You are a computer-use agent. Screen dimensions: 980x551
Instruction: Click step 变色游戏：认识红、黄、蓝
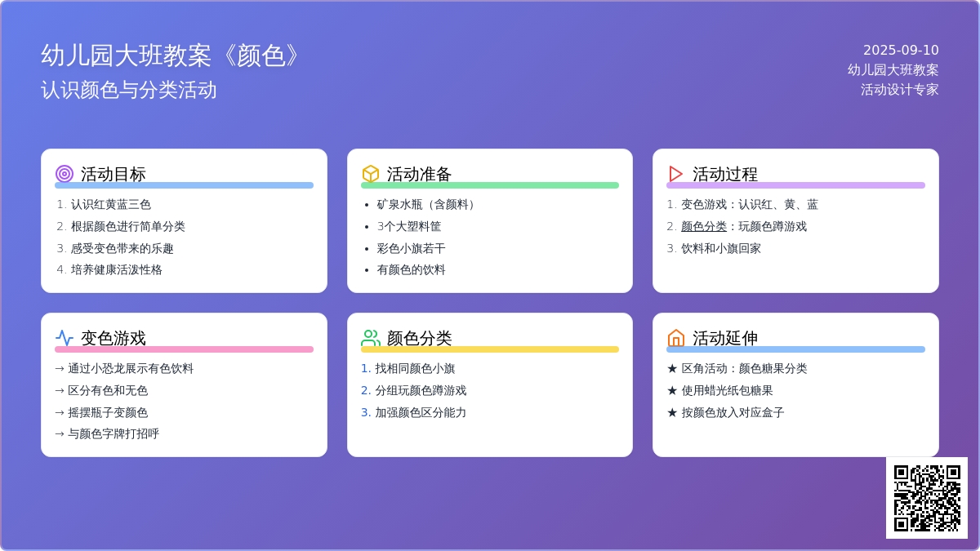click(750, 204)
